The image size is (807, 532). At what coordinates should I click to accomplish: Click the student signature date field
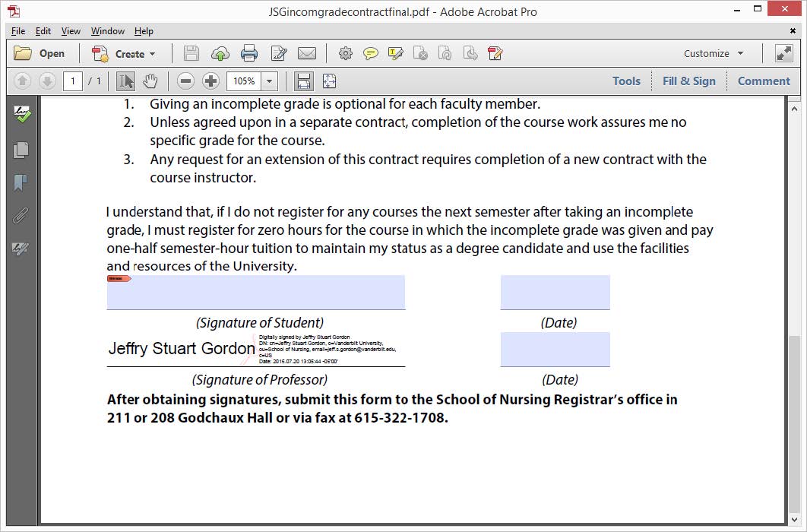coord(555,293)
